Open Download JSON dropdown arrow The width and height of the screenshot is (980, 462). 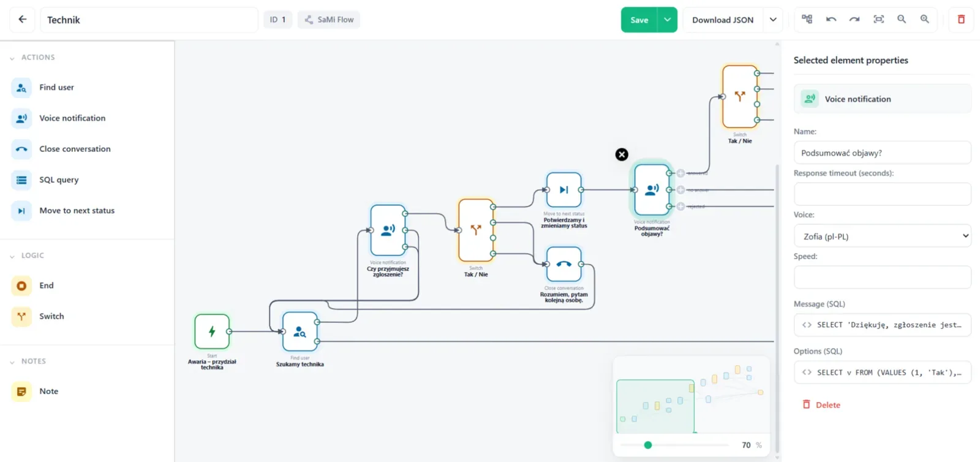coord(773,20)
